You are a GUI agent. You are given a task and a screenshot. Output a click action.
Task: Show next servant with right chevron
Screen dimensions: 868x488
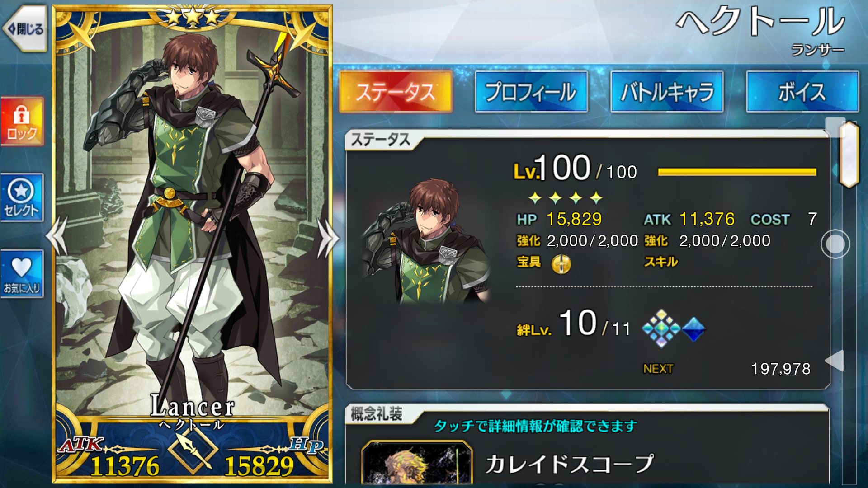pyautogui.click(x=328, y=238)
